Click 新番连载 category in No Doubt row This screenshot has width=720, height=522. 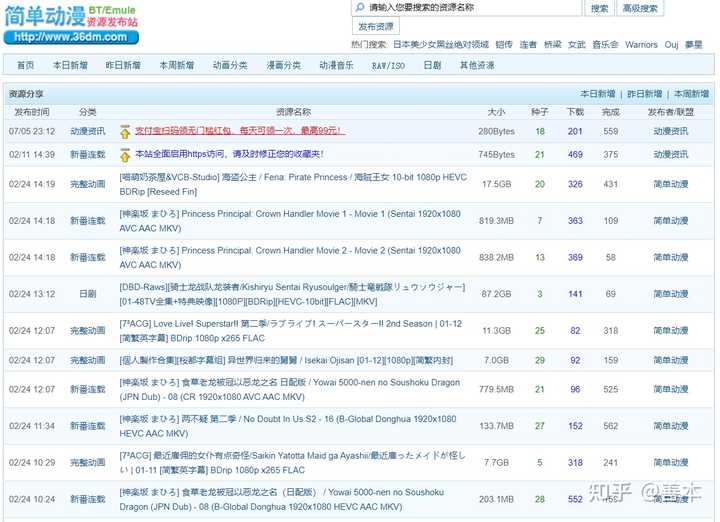click(x=88, y=426)
